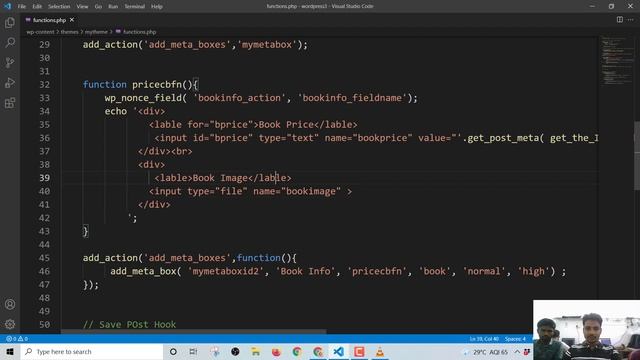Click 'wp_nonce_field' on line 33
640x360 pixels.
(143, 98)
